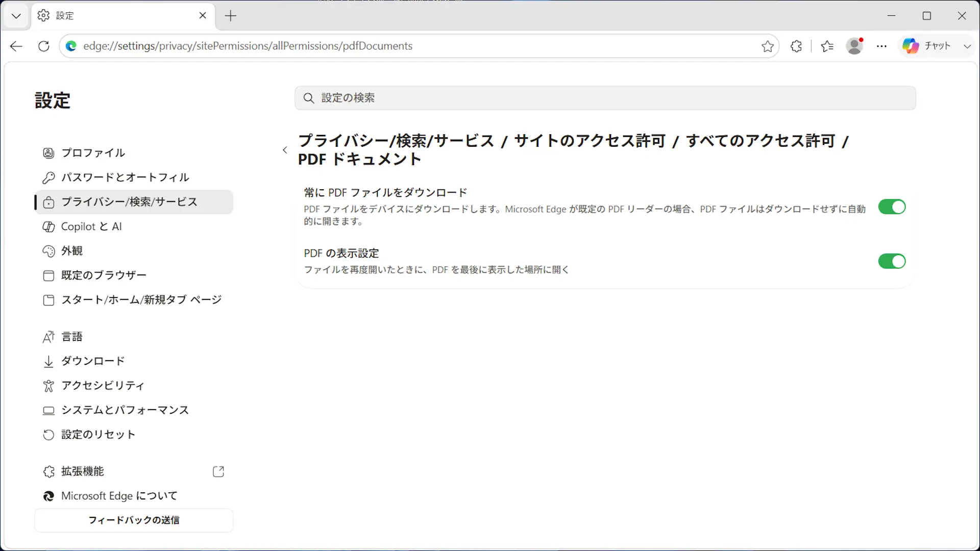Click the accessibility figure icon
This screenshot has width=980, height=551.
point(48,386)
